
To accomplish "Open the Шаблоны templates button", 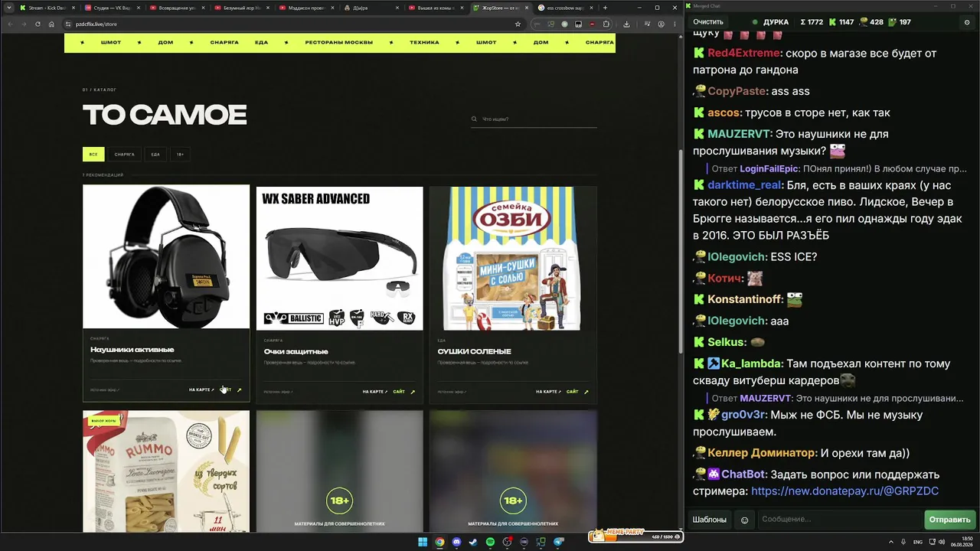I will tap(710, 520).
